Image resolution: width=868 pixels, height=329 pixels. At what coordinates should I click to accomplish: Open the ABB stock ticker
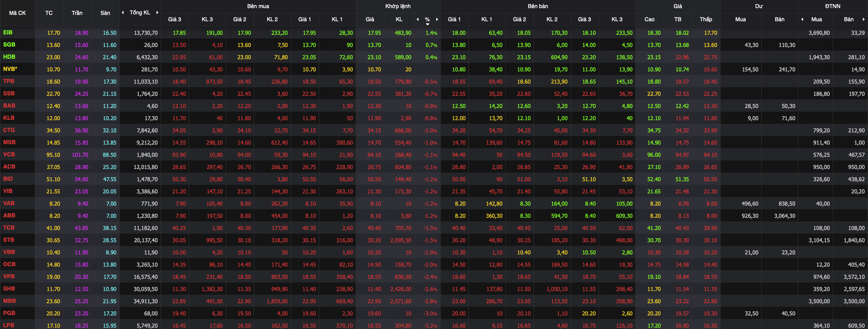[9, 216]
